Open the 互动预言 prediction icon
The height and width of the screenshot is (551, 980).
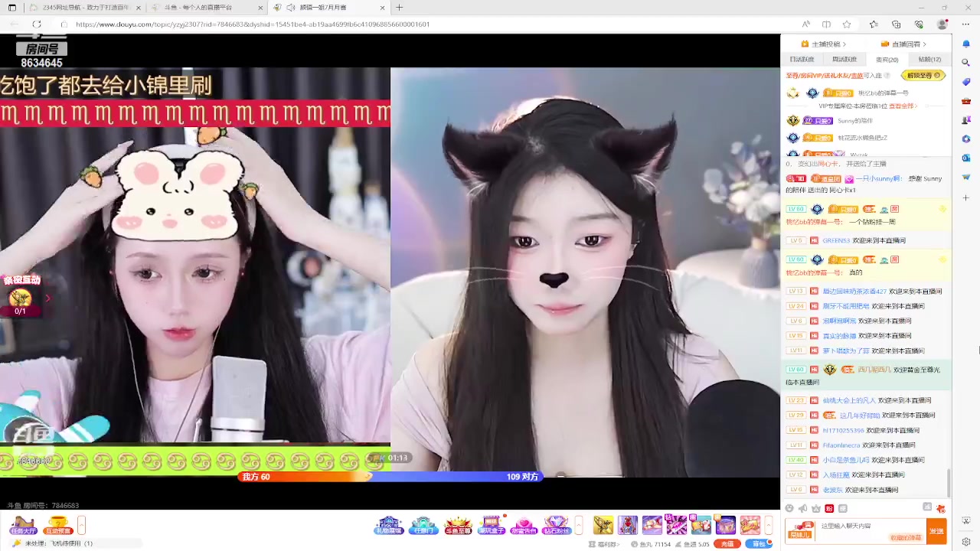point(58,525)
